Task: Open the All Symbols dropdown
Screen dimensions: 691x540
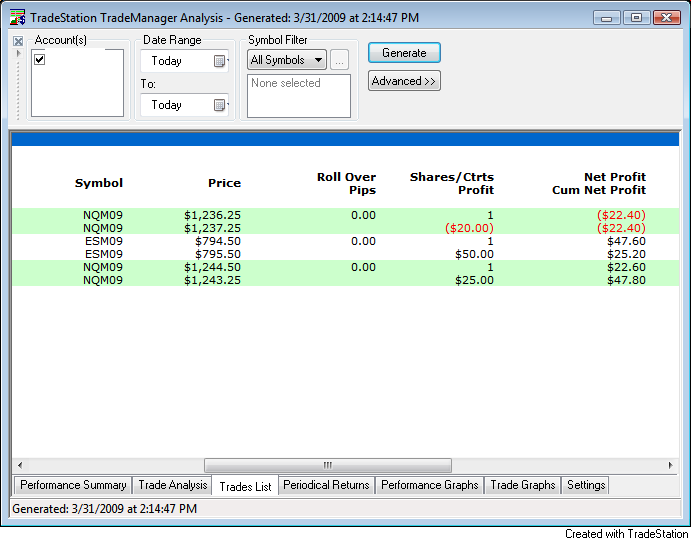Action: pos(287,60)
